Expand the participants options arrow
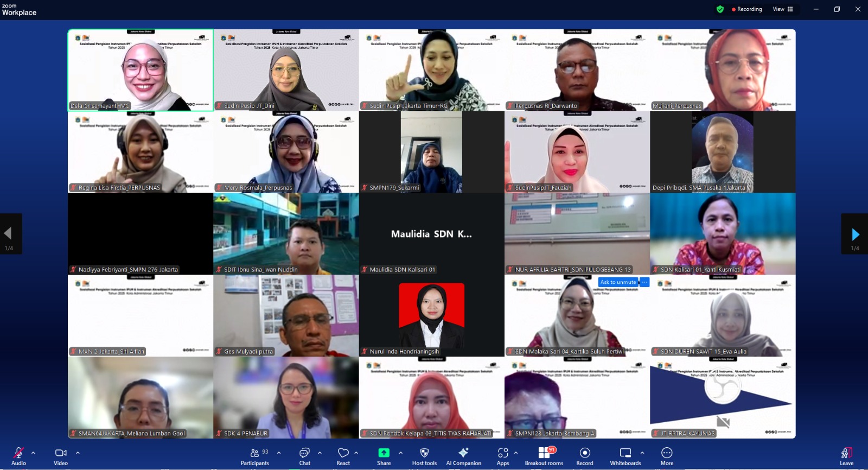 (x=279, y=453)
